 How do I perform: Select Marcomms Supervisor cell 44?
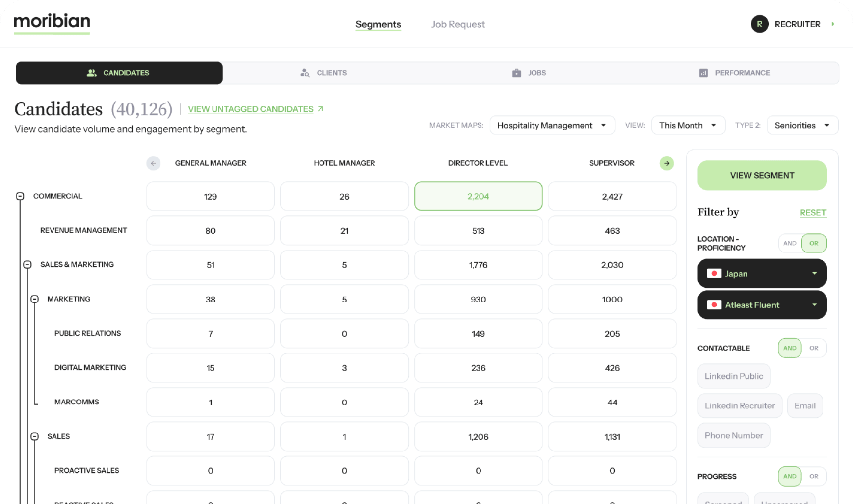[612, 402]
